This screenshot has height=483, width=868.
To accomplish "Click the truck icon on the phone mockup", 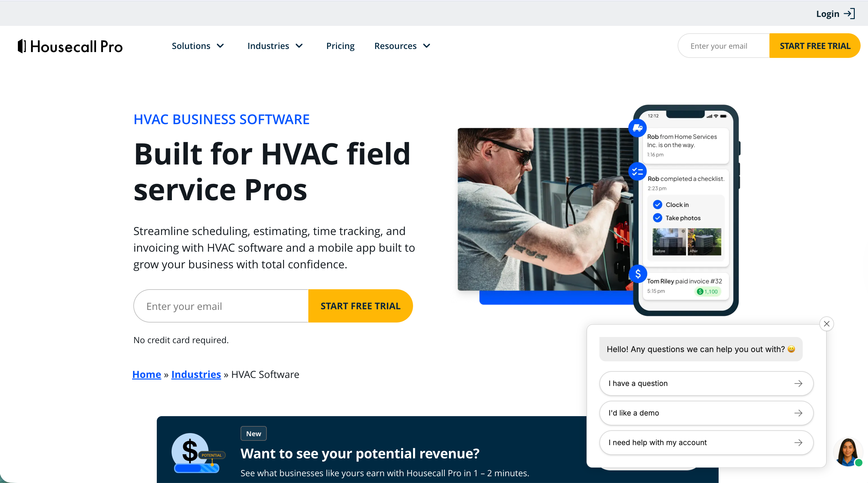I will pyautogui.click(x=637, y=128).
